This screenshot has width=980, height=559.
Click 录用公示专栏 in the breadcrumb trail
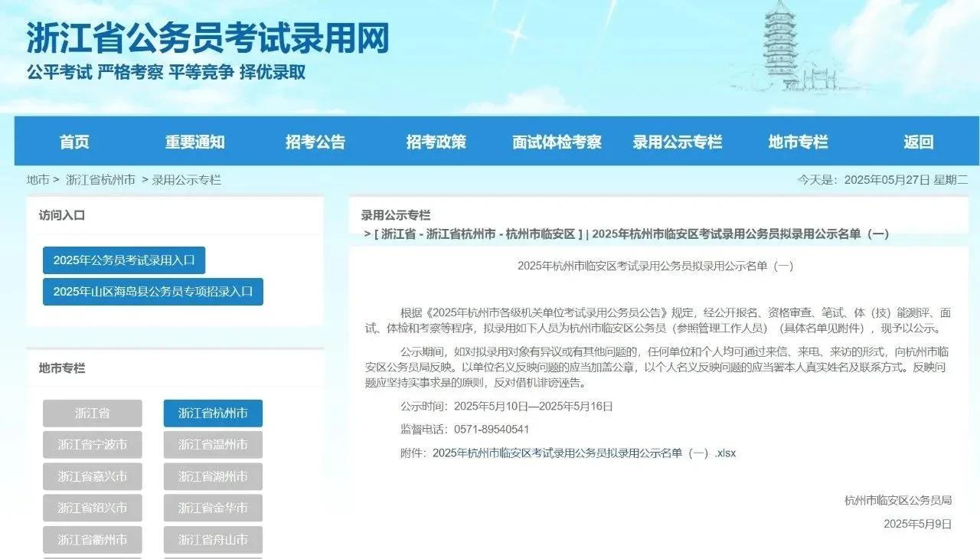click(x=186, y=180)
